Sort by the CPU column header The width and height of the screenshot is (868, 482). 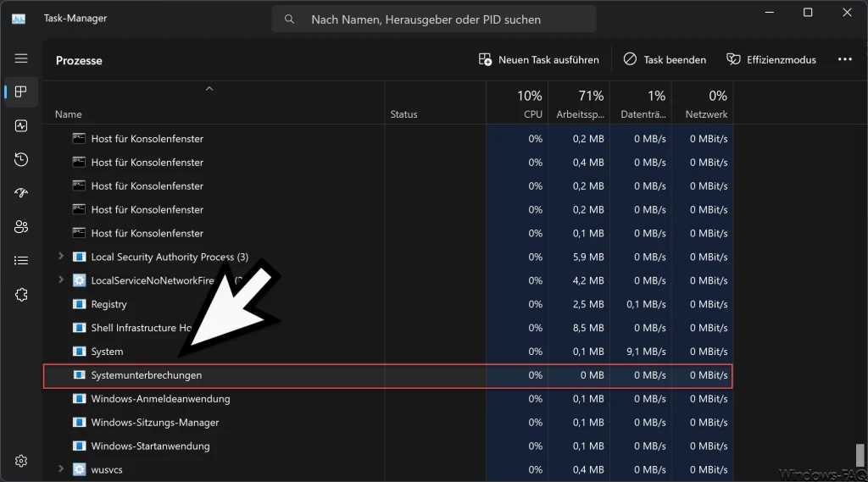532,114
